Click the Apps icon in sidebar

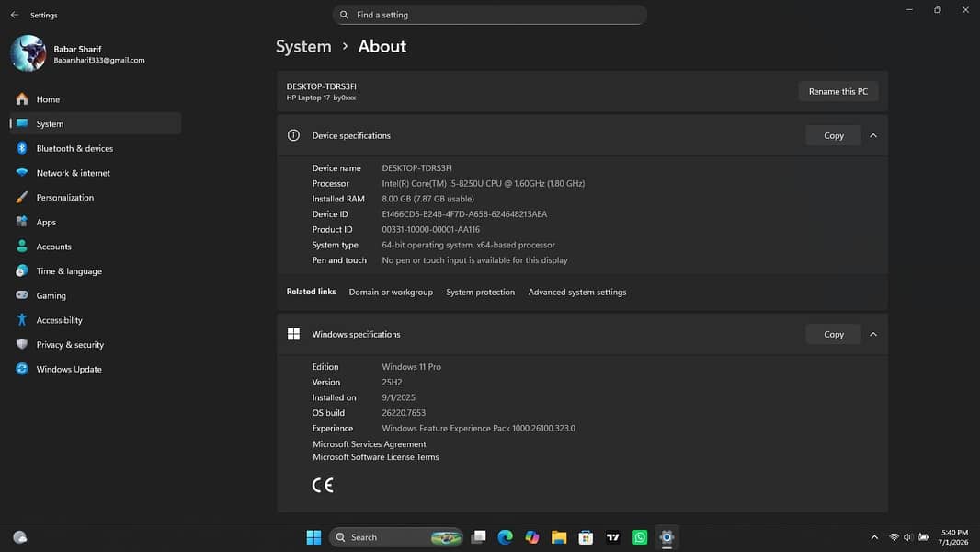coord(22,222)
